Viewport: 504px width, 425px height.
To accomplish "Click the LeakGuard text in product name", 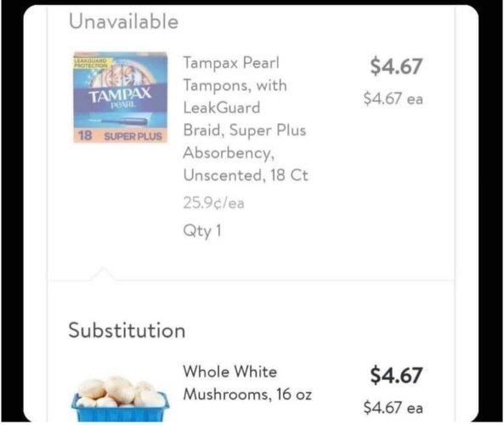I will pyautogui.click(x=222, y=107).
